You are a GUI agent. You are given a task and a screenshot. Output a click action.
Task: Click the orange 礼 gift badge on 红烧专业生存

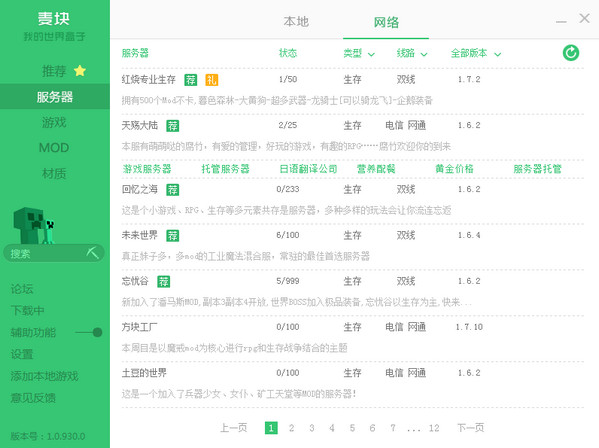212,79
